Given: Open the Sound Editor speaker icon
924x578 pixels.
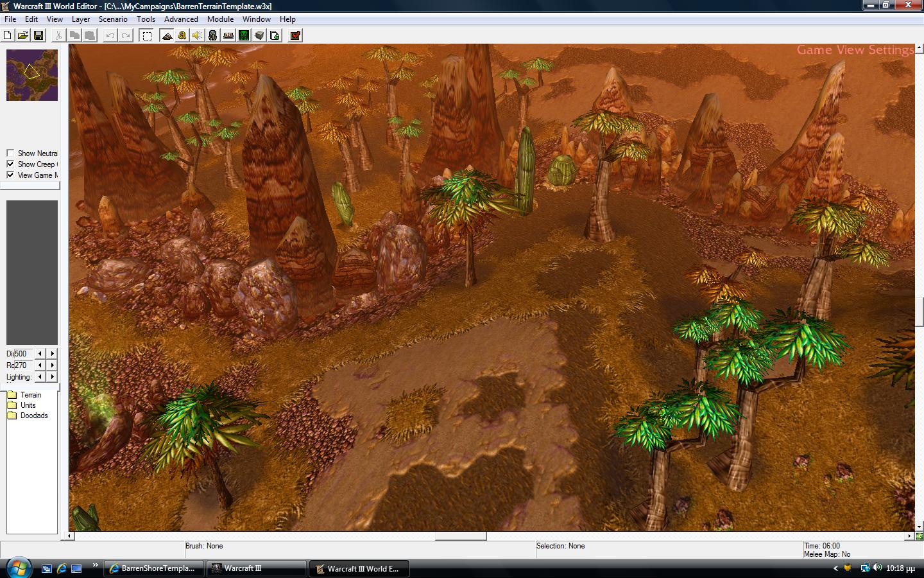Looking at the screenshot, I should click(198, 35).
